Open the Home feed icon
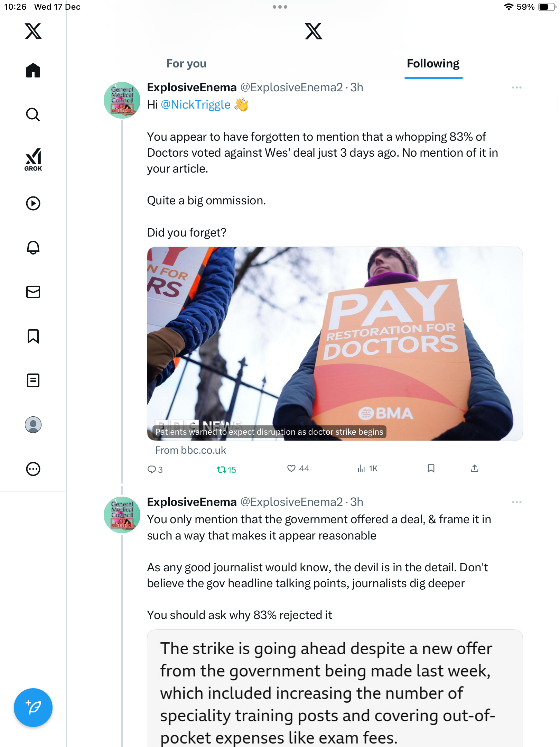 [x=33, y=70]
